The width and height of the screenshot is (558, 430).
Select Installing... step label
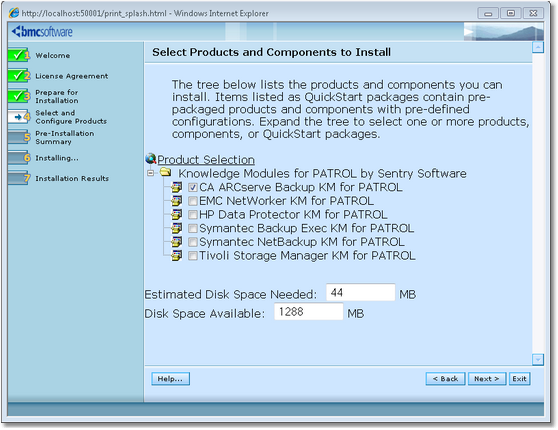click(57, 158)
